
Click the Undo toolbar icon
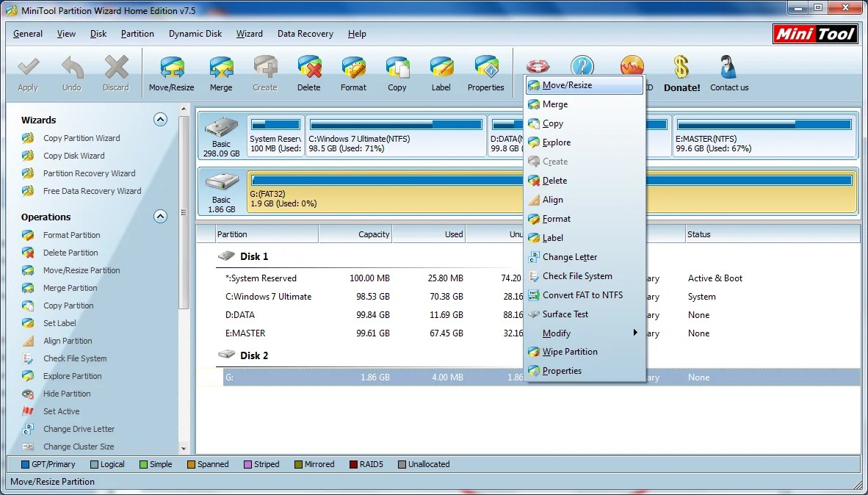click(71, 73)
